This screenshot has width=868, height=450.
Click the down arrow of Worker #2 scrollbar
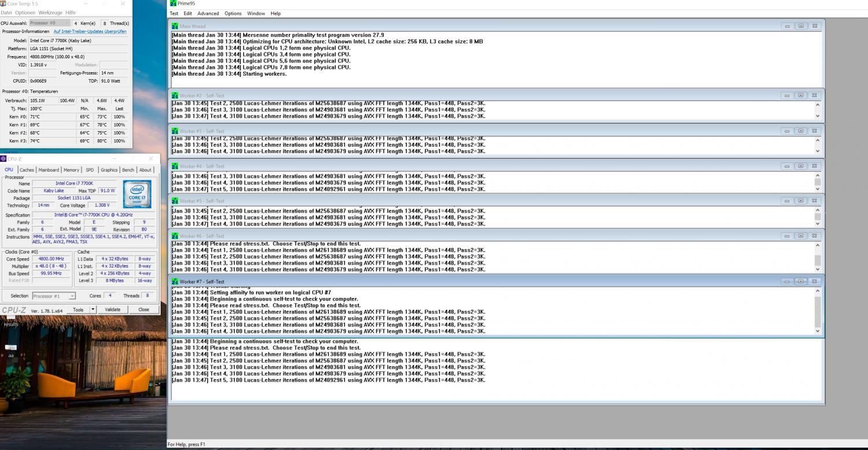818,116
